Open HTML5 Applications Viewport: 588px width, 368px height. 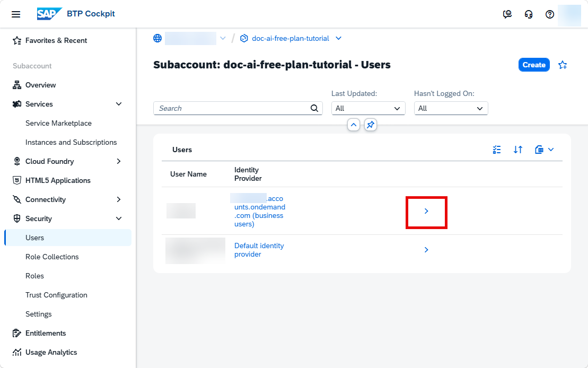pyautogui.click(x=58, y=180)
